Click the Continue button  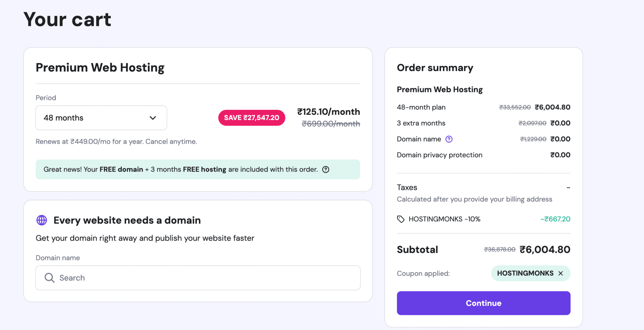[483, 303]
